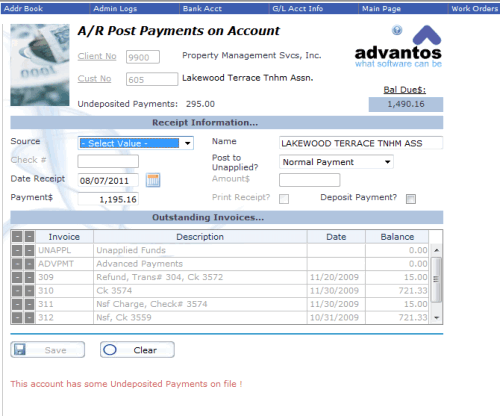Click the ADVPMT invoice cell
500x416 pixels.
(64, 264)
